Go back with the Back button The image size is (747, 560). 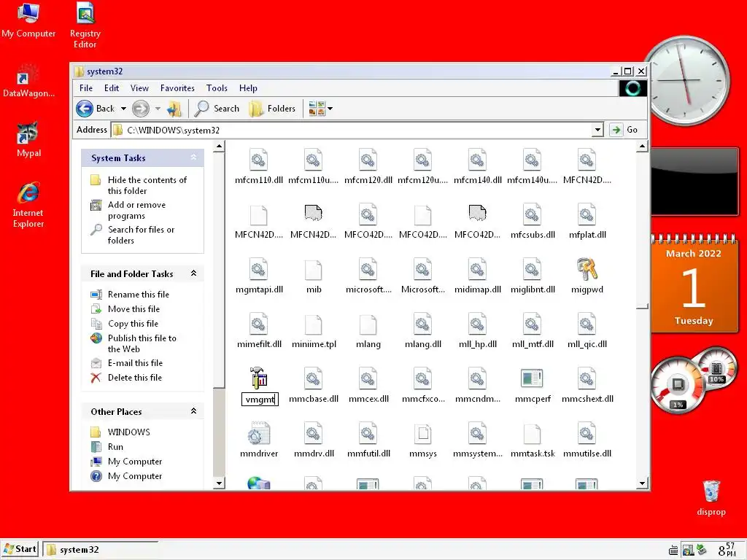coord(97,109)
